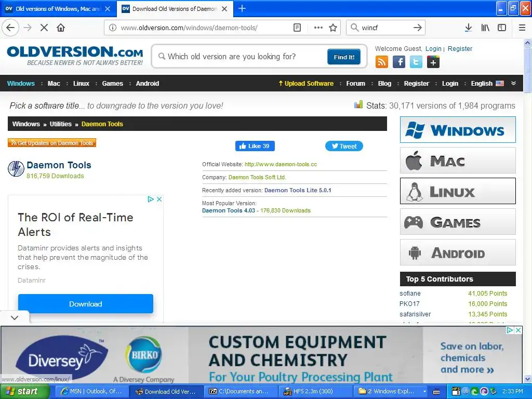532x399 pixels.
Task: Go back using the browser back arrow
Action: point(10,28)
